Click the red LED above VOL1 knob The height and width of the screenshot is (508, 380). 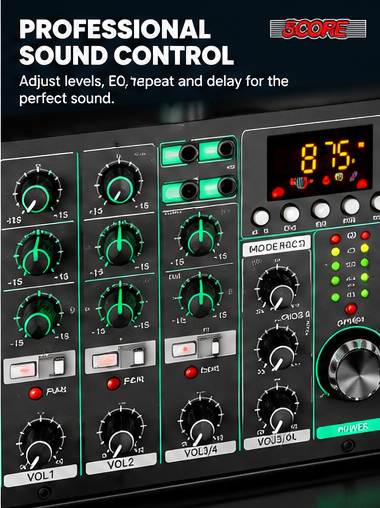pyautogui.click(x=35, y=393)
